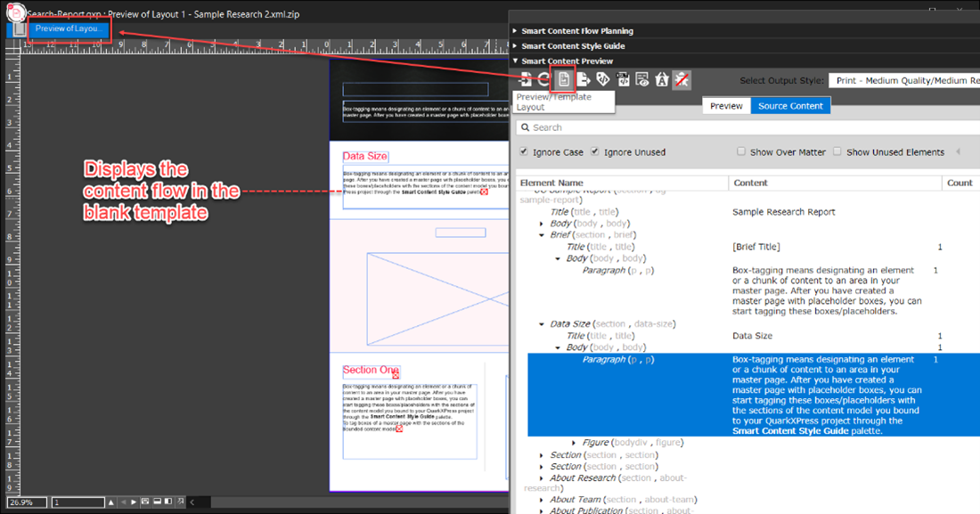980x514 pixels.
Task: Switch to the Source Content tab
Action: (x=790, y=106)
